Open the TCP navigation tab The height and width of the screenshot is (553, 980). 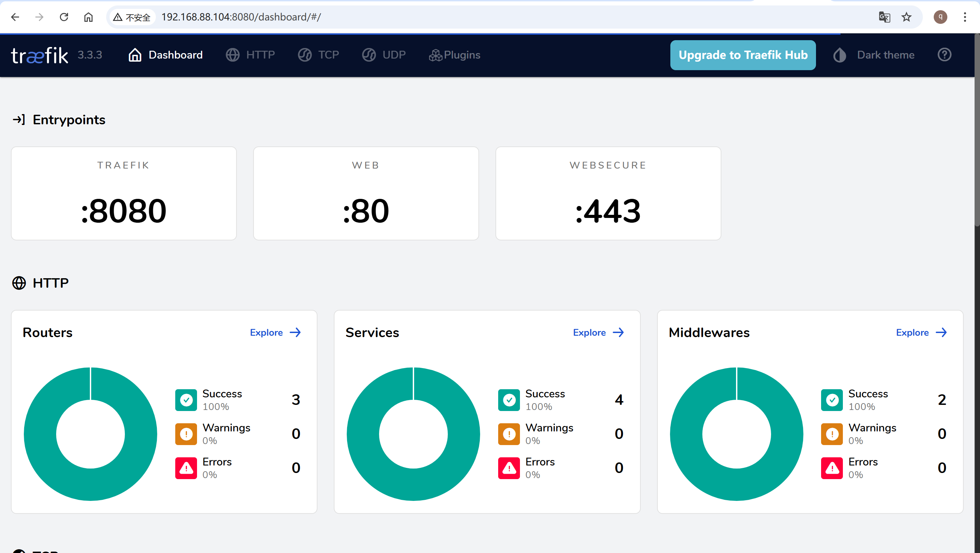click(318, 55)
